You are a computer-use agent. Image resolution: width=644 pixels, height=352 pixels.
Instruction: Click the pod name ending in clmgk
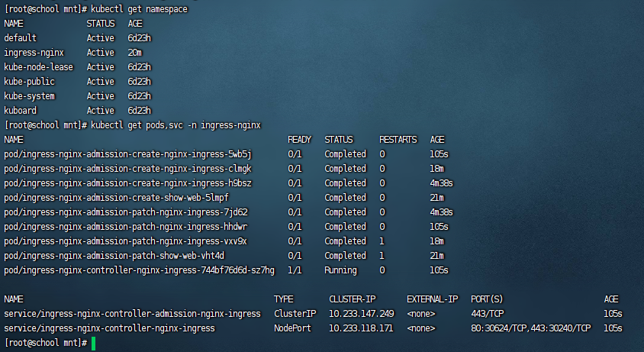(x=127, y=169)
